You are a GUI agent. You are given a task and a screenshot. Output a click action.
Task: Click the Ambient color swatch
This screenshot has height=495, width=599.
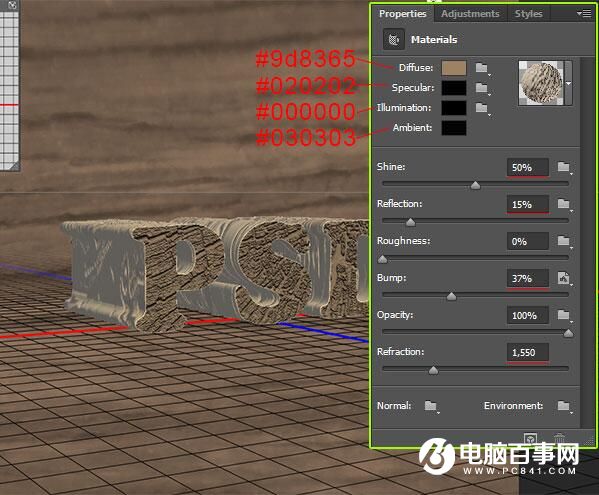pyautogui.click(x=454, y=128)
